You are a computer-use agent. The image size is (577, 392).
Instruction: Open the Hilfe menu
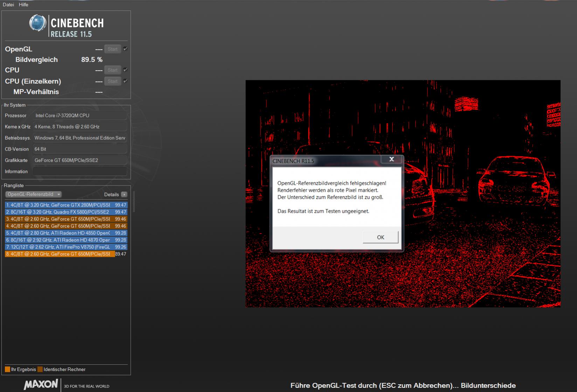(23, 5)
